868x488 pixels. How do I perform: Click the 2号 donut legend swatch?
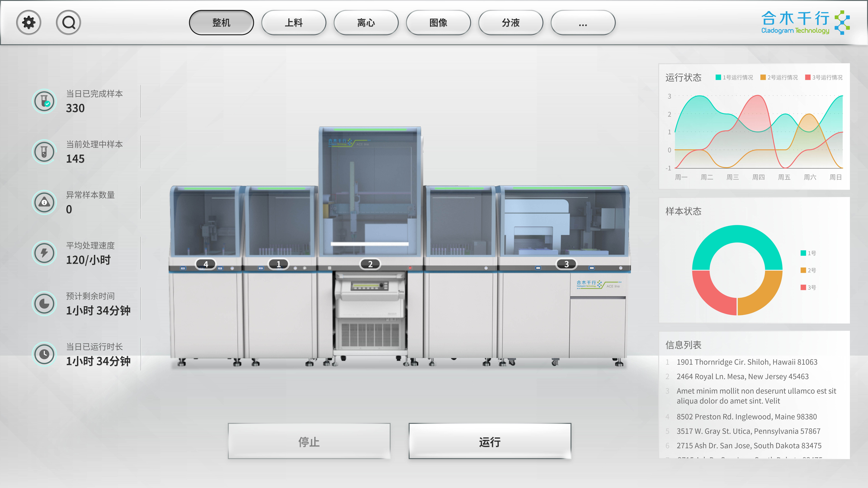[803, 270]
